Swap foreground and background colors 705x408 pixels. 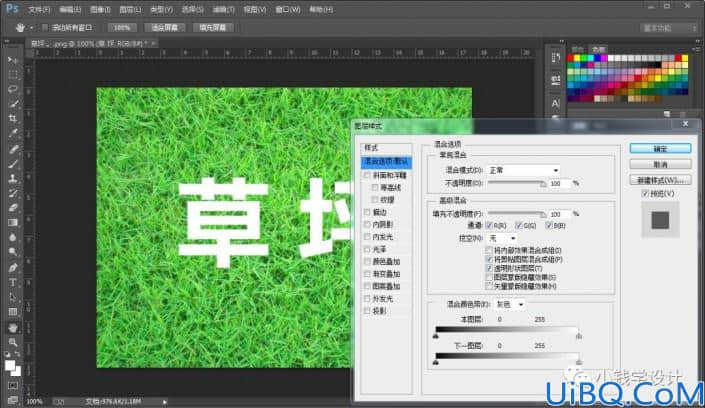[x=18, y=354]
